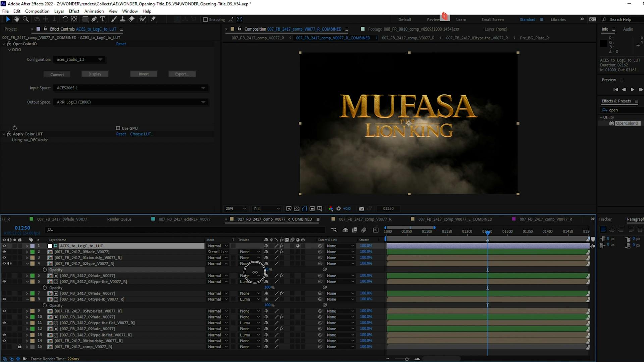Toggle visibility of layer 6 03type-the
The height and width of the screenshot is (362, 644).
pyautogui.click(x=4, y=282)
